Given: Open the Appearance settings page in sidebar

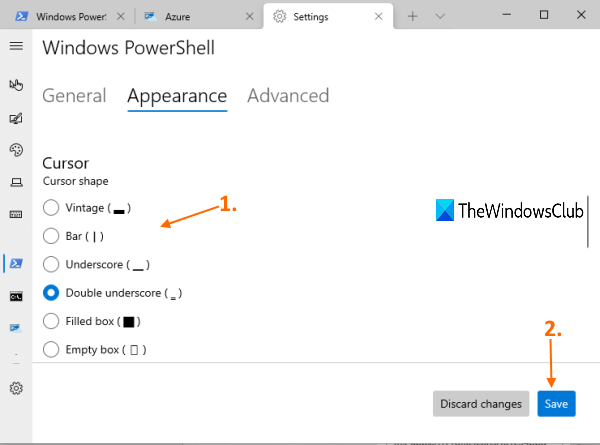Looking at the screenshot, I should [16, 119].
